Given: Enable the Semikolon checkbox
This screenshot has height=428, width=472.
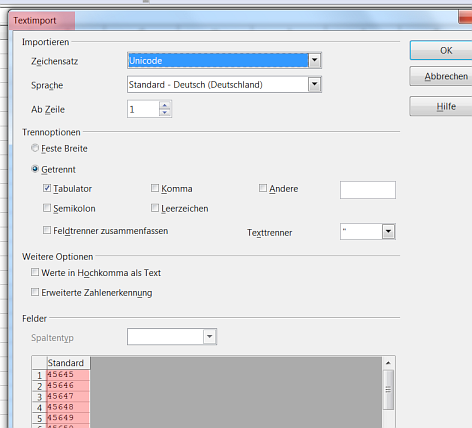Looking at the screenshot, I should 47,208.
